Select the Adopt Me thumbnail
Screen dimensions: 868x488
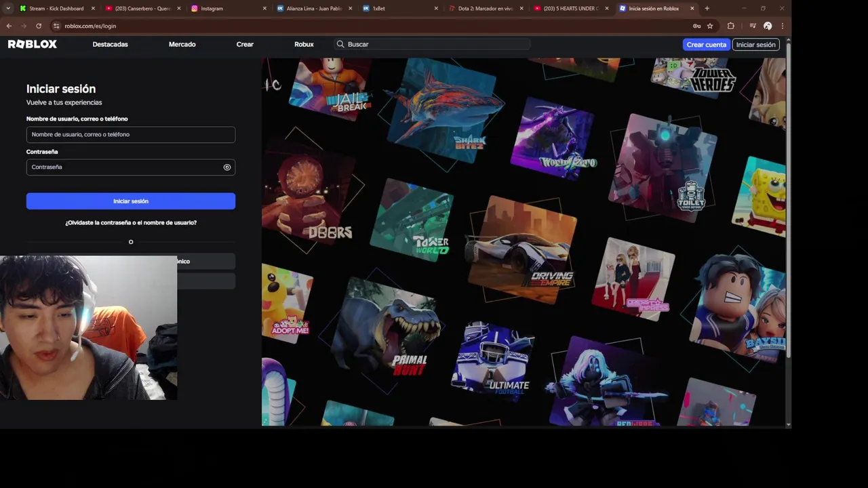pos(287,304)
